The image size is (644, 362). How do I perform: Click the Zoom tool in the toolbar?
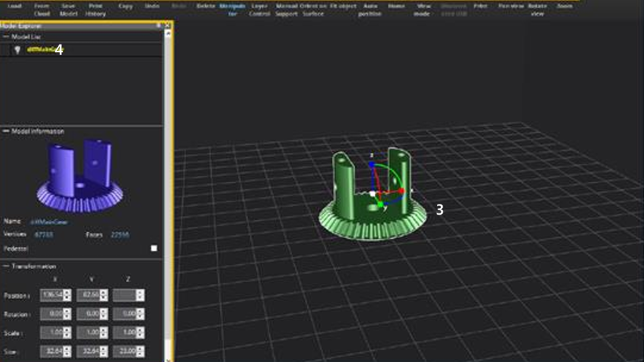[x=565, y=6]
